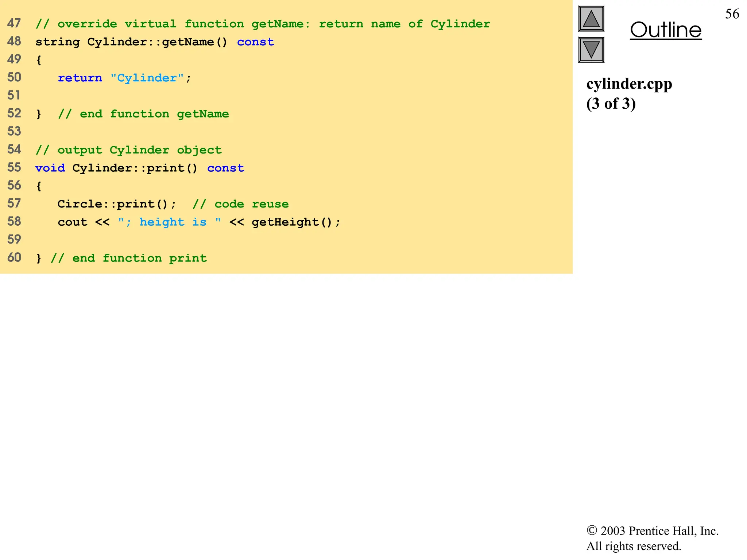The width and height of the screenshot is (747, 560).
Task: Click the code reuse comment
Action: point(241,204)
